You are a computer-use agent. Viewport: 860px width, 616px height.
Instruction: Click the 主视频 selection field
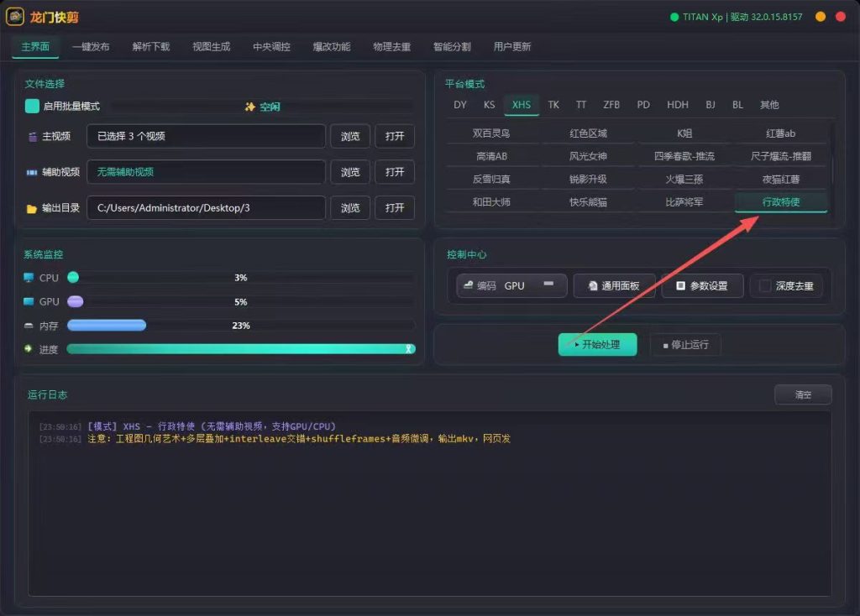[x=206, y=136]
